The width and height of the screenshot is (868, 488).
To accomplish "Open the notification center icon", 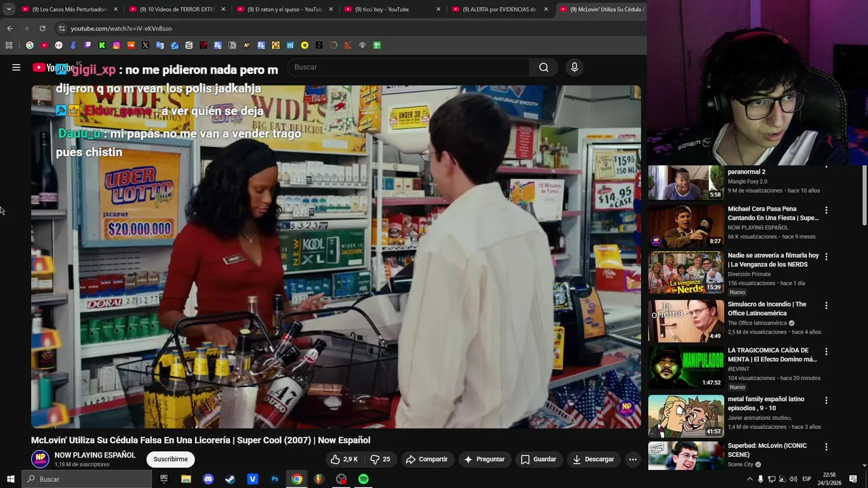I will tap(853, 479).
